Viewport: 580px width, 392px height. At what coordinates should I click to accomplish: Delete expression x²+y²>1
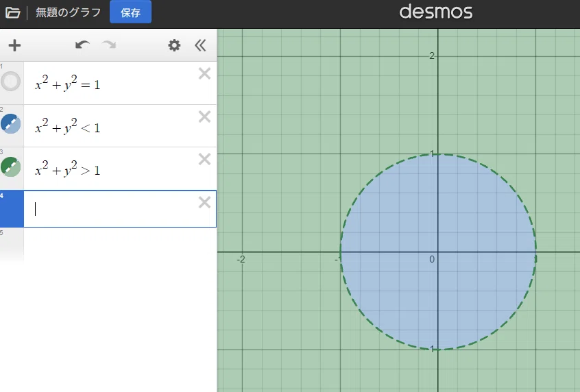(x=204, y=159)
